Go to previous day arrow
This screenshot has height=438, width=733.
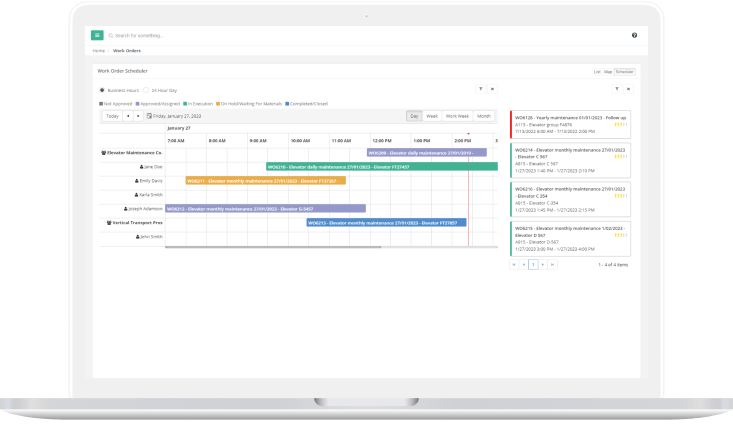[128, 116]
